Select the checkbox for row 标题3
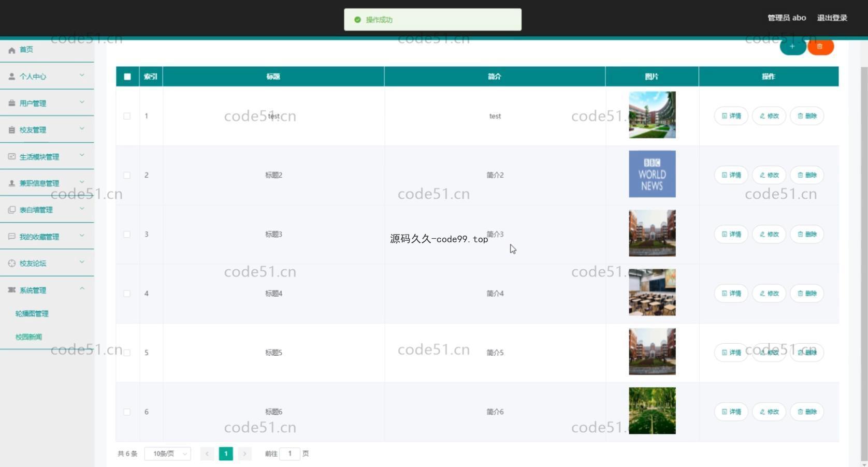This screenshot has height=467, width=868. pos(127,234)
